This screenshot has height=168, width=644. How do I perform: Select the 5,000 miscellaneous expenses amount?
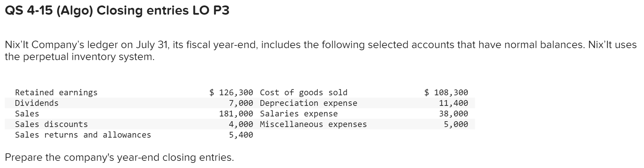click(x=456, y=124)
